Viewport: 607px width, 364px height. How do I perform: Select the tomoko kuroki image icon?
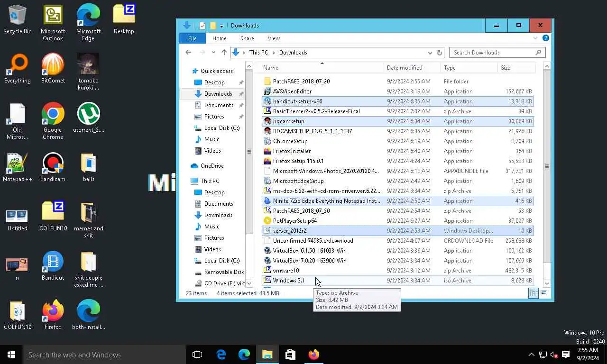pyautogui.click(x=88, y=72)
